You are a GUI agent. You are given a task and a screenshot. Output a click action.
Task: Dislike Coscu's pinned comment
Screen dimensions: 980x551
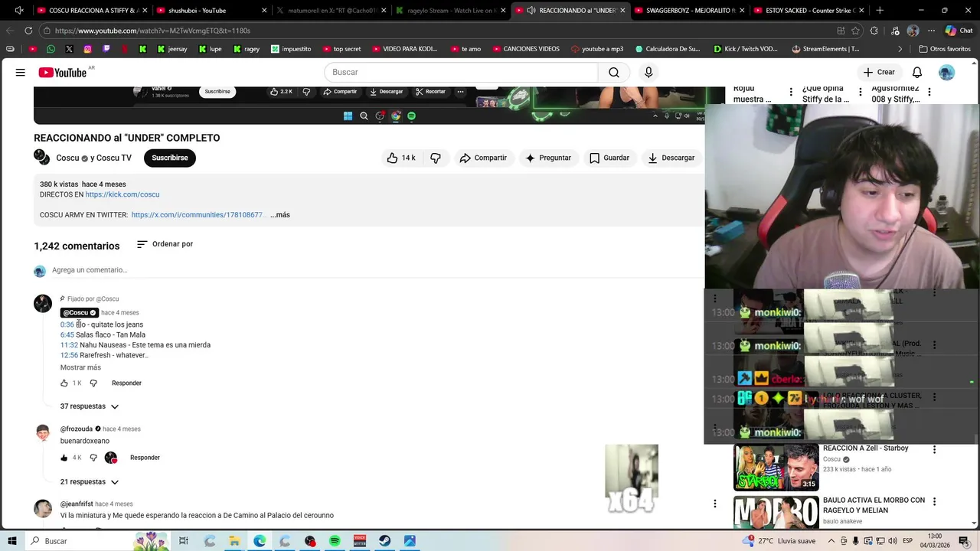(93, 383)
